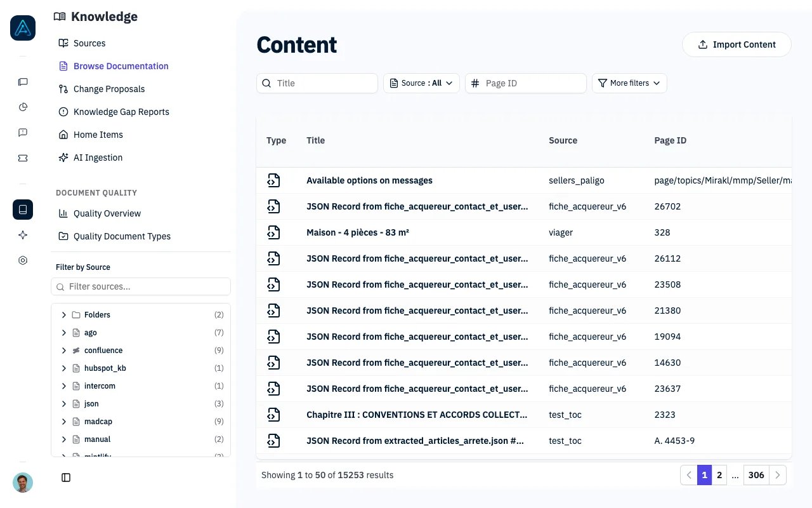Select Browse Documentation menu item
The width and height of the screenshot is (812, 508).
pyautogui.click(x=121, y=66)
